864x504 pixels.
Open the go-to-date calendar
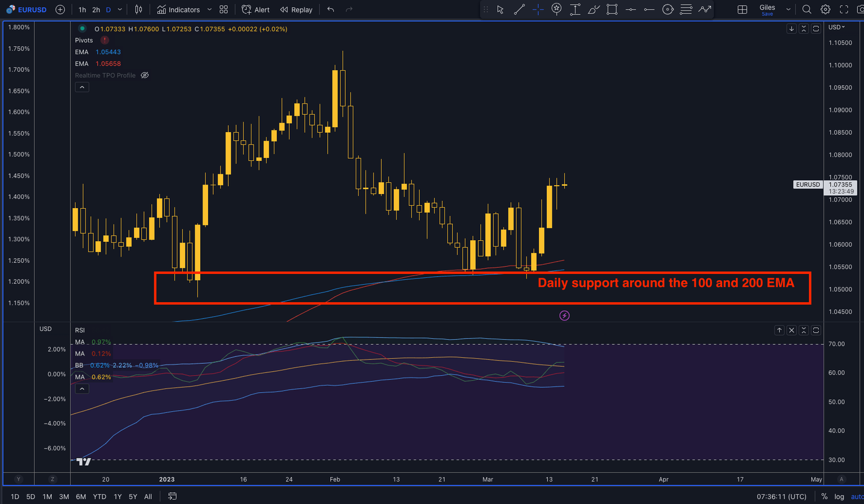173,497
